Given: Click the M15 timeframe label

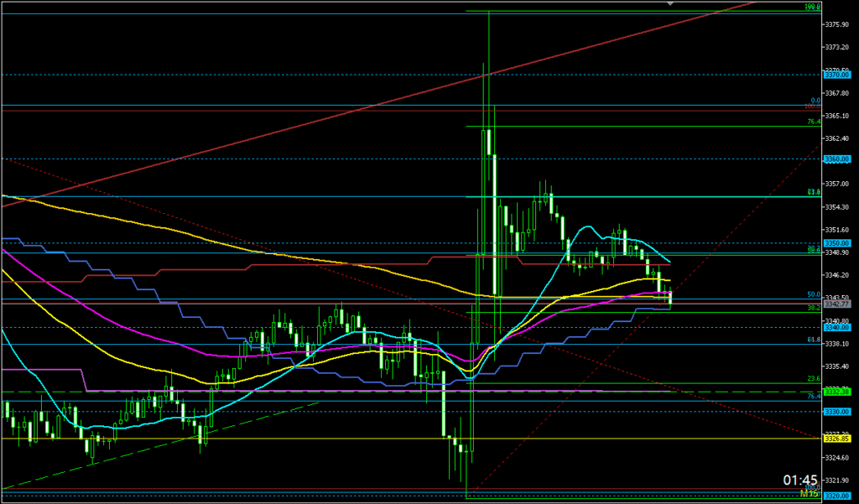Looking at the screenshot, I should click(810, 493).
